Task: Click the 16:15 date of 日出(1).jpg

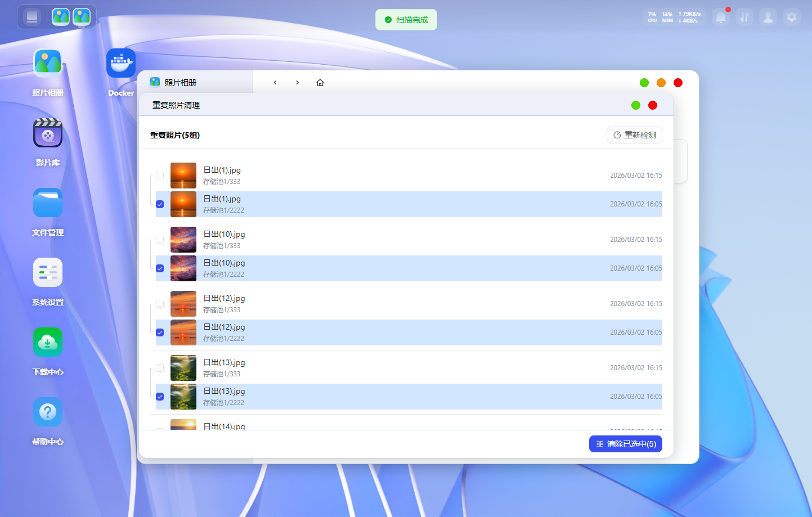Action: tap(636, 176)
